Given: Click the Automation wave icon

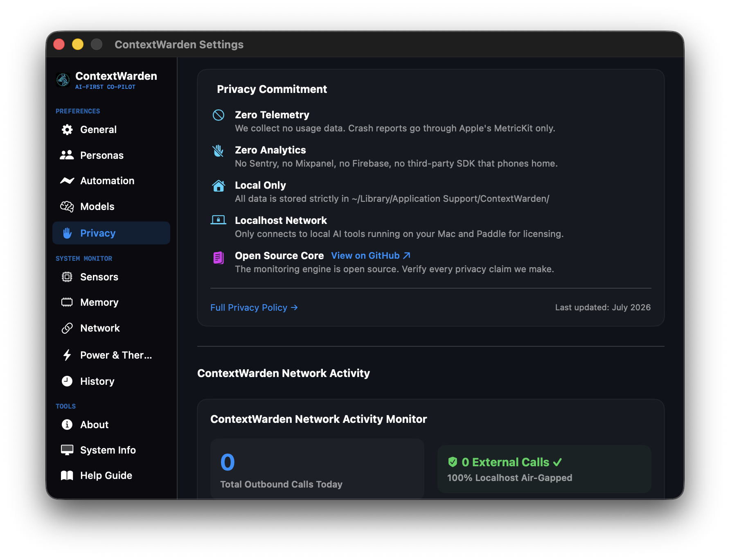Looking at the screenshot, I should tap(67, 181).
